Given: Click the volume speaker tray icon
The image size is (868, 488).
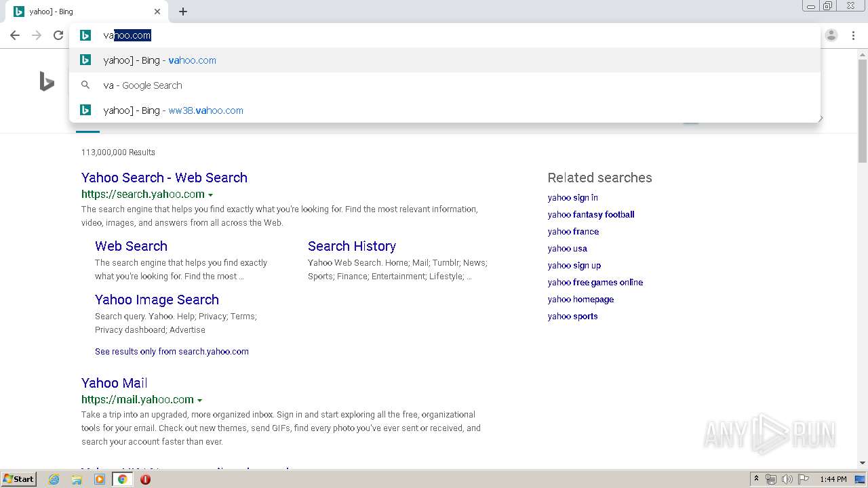Looking at the screenshot, I should (787, 479).
